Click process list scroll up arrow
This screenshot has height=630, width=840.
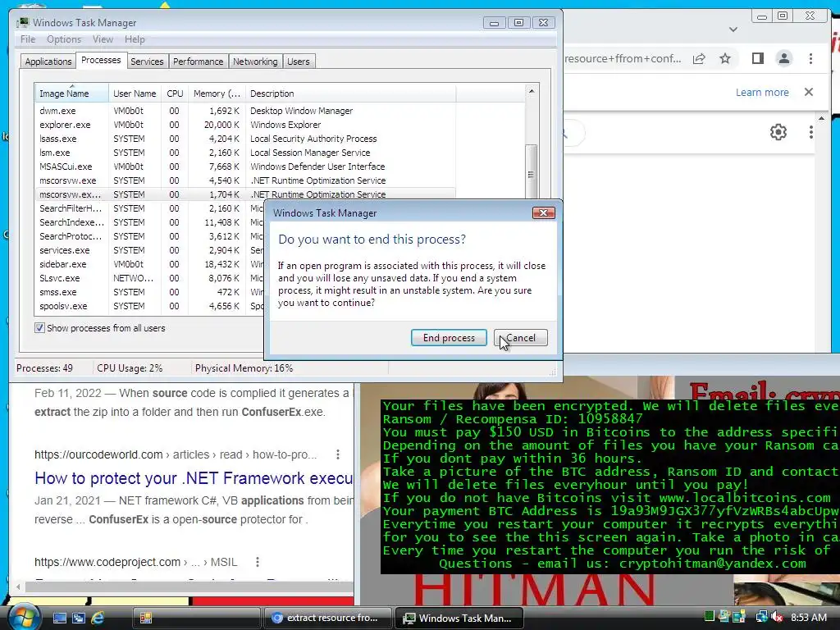point(531,91)
